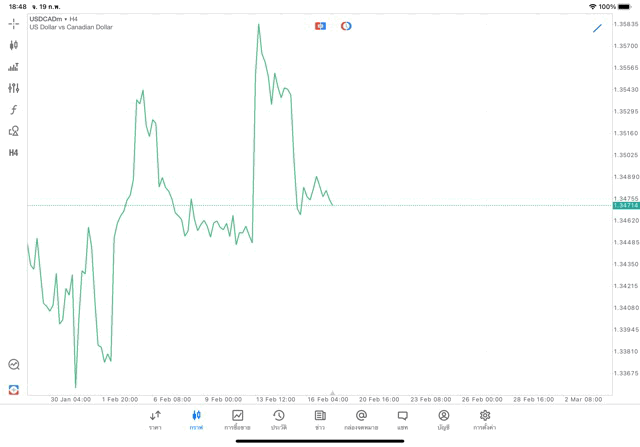Click the current price label 1.34714
640x447 pixels.
pyautogui.click(x=625, y=206)
